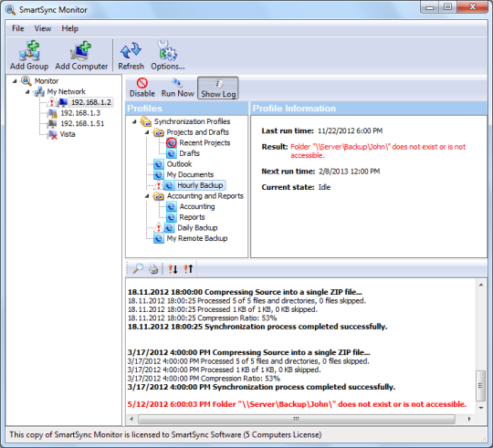Image resolution: width=493 pixels, height=448 pixels.
Task: Select the Outlook profile
Action: (179, 164)
